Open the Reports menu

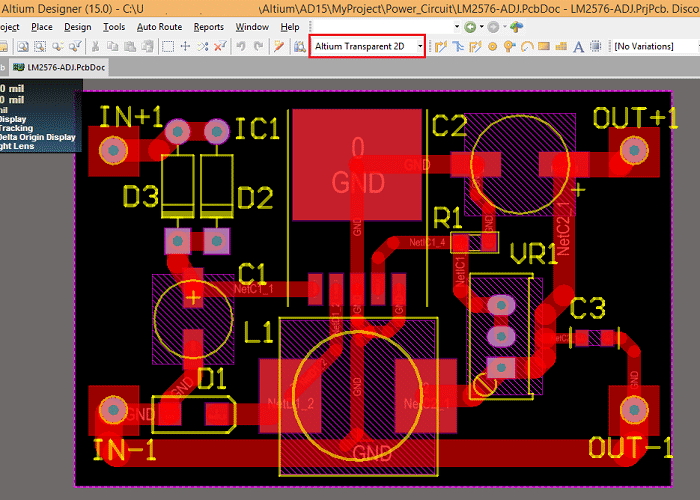pos(209,27)
